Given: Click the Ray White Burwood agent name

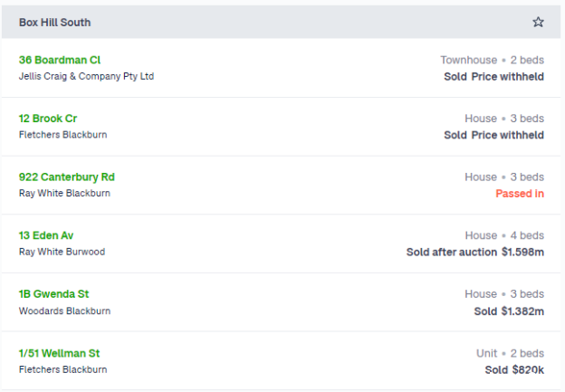Looking at the screenshot, I should click(x=62, y=252).
